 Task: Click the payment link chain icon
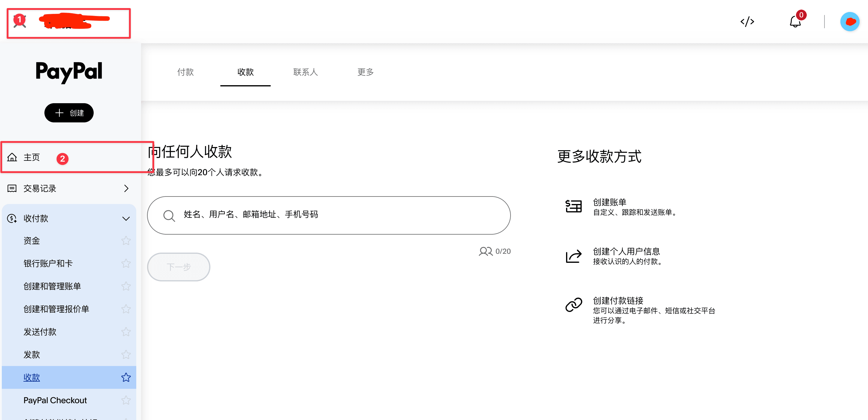(573, 305)
